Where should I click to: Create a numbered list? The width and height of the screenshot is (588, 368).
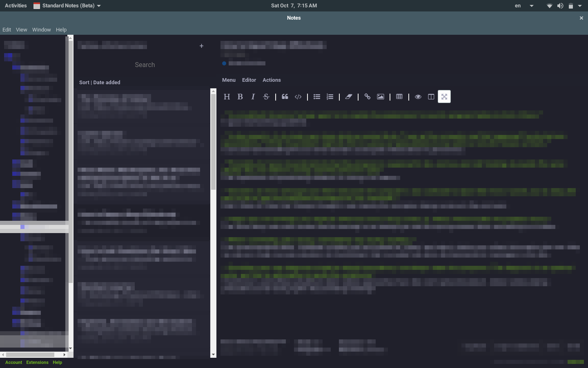coord(330,97)
